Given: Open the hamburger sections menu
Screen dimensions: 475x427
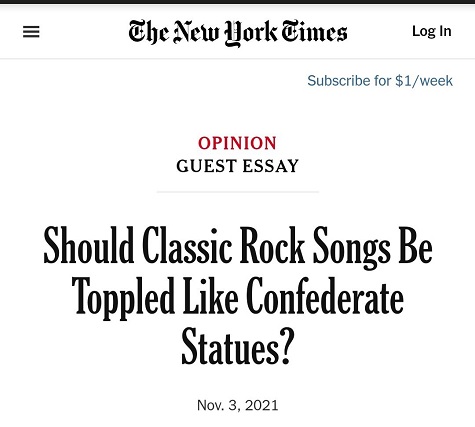Looking at the screenshot, I should point(31,32).
